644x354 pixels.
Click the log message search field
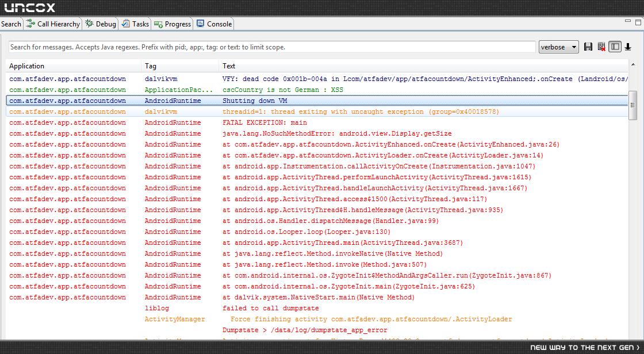point(272,47)
